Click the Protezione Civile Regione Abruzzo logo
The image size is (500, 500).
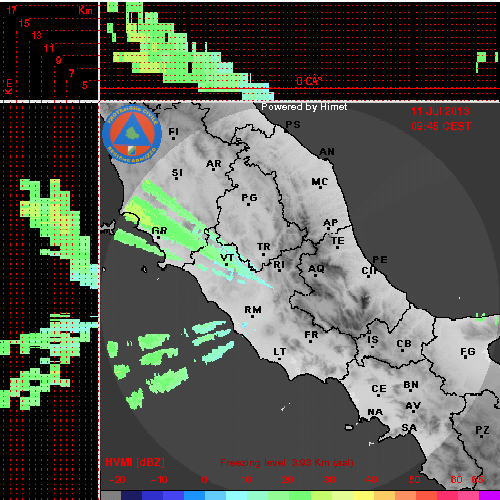[x=132, y=134]
